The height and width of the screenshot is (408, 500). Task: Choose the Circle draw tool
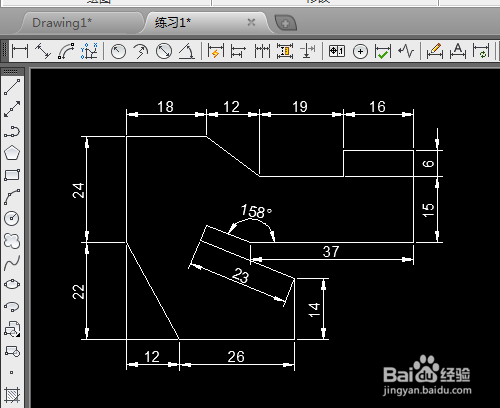tap(12, 219)
